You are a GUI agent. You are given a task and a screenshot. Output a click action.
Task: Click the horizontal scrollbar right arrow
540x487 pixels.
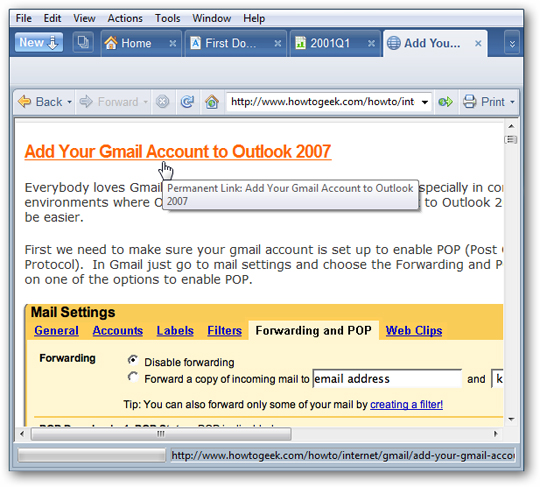pyautogui.click(x=496, y=434)
